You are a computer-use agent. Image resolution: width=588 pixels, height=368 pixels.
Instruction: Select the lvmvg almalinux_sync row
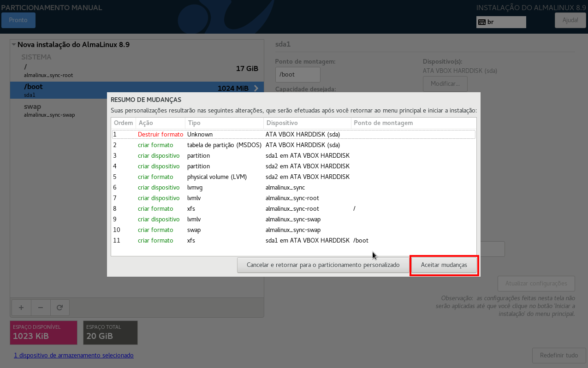pos(294,187)
